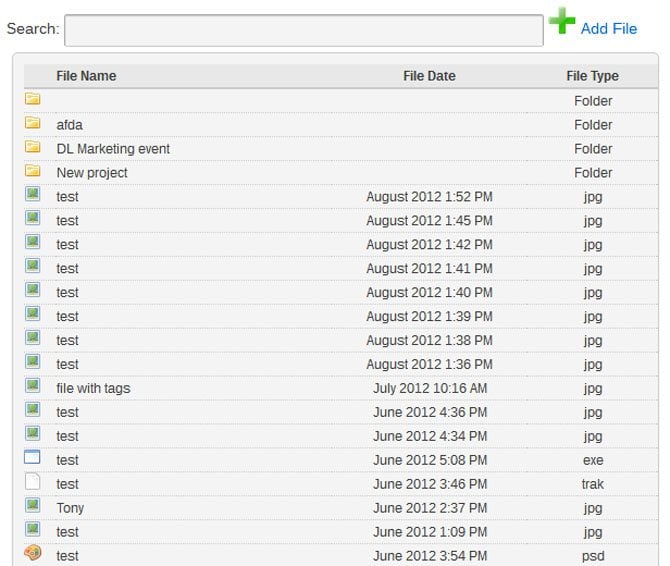Click the folder icon beside afda
This screenshot has width=670, height=566.
coord(33,124)
